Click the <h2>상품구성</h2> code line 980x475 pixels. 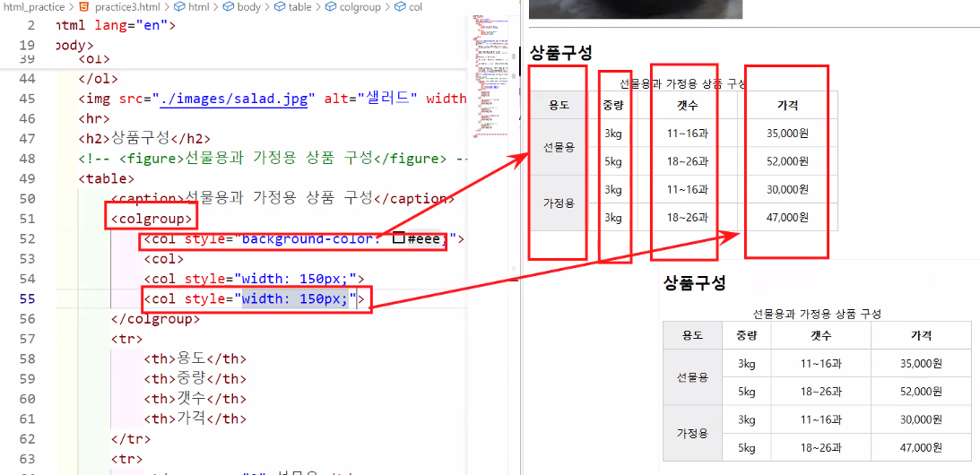click(144, 139)
